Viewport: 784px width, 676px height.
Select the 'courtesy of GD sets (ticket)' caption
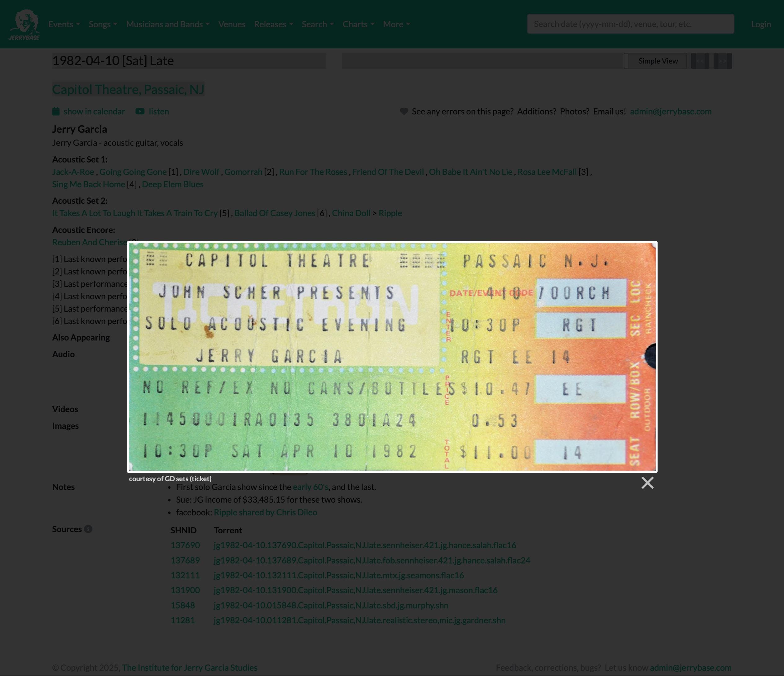[x=170, y=479]
